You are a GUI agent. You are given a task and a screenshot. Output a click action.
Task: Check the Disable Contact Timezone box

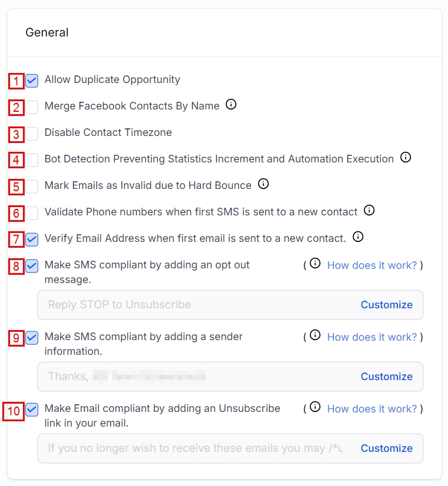(32, 134)
